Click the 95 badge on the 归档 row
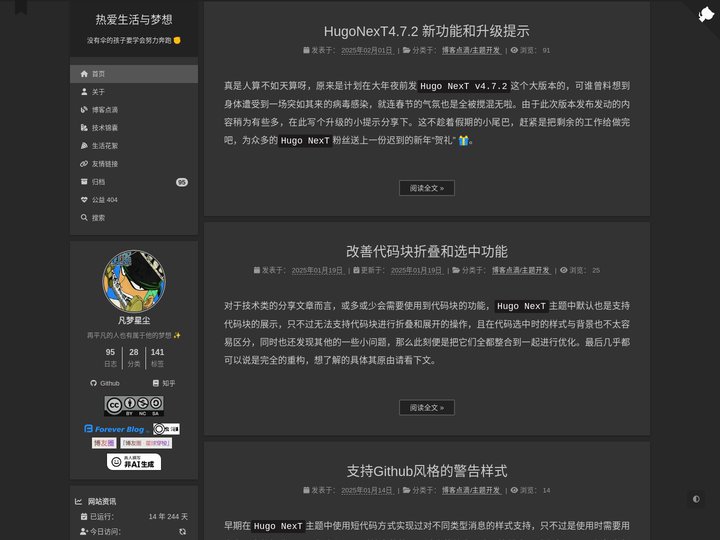 tap(182, 182)
